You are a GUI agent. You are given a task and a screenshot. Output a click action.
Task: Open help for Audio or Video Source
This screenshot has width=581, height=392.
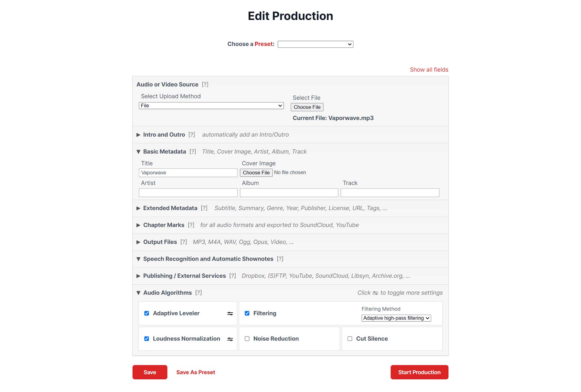(x=205, y=84)
